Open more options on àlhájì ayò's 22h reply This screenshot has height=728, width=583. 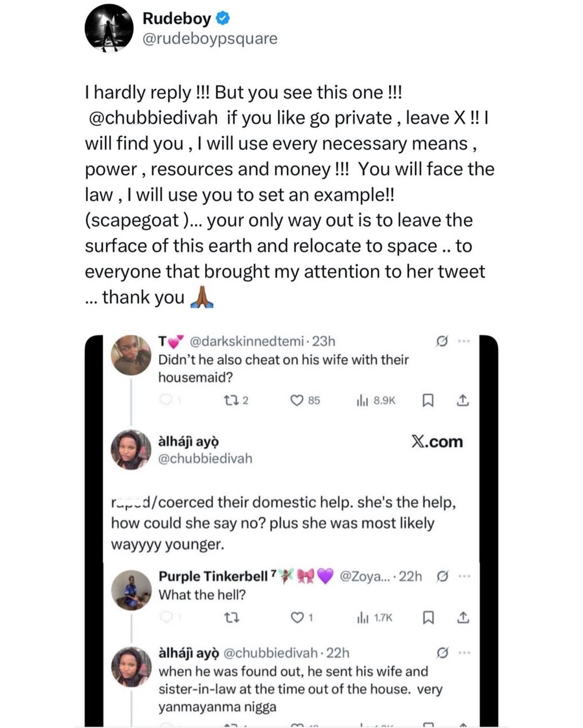pyautogui.click(x=464, y=653)
